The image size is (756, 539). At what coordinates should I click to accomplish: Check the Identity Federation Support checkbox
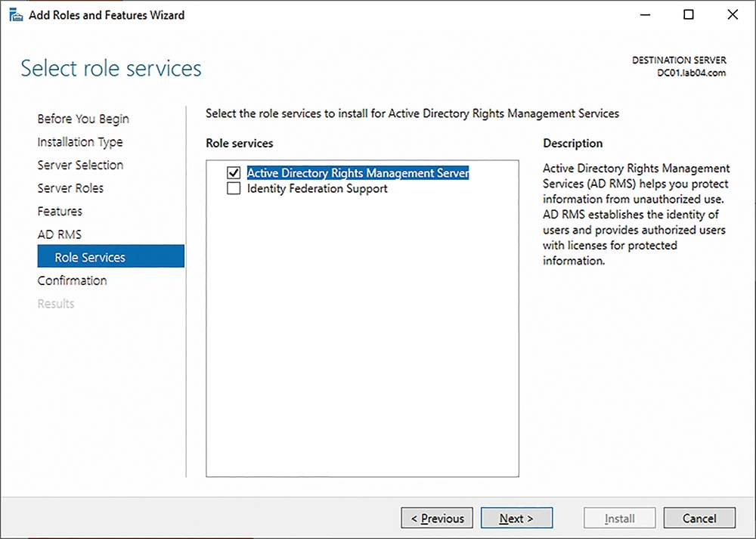(x=234, y=188)
